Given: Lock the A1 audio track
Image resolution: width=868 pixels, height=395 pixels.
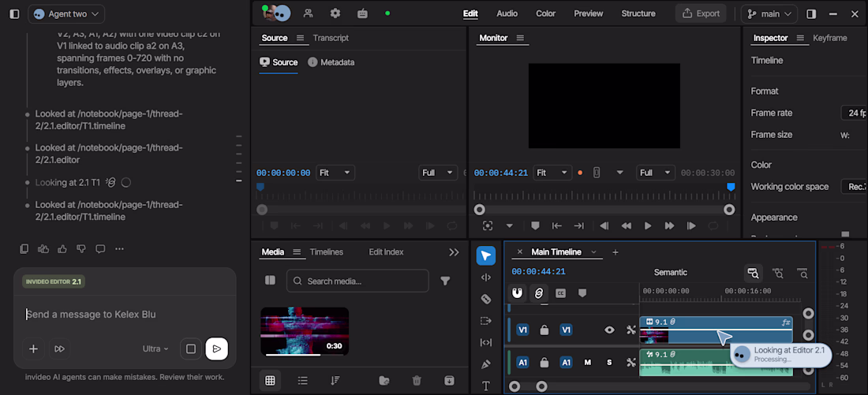Looking at the screenshot, I should (x=544, y=363).
